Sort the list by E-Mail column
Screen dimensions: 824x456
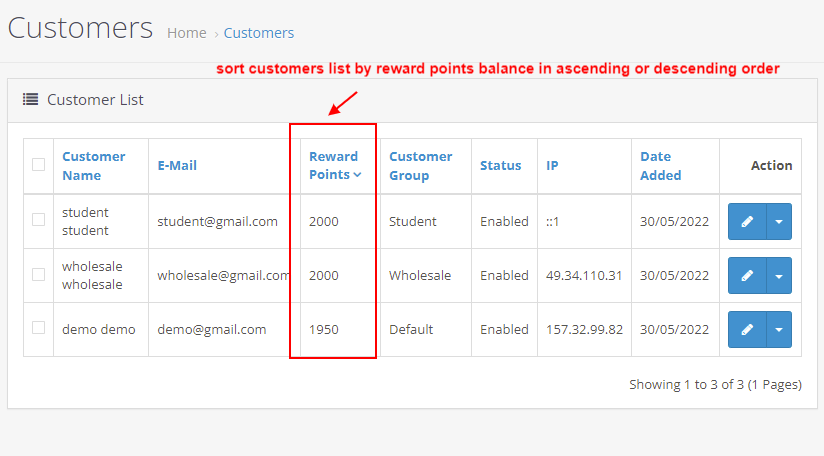click(180, 166)
